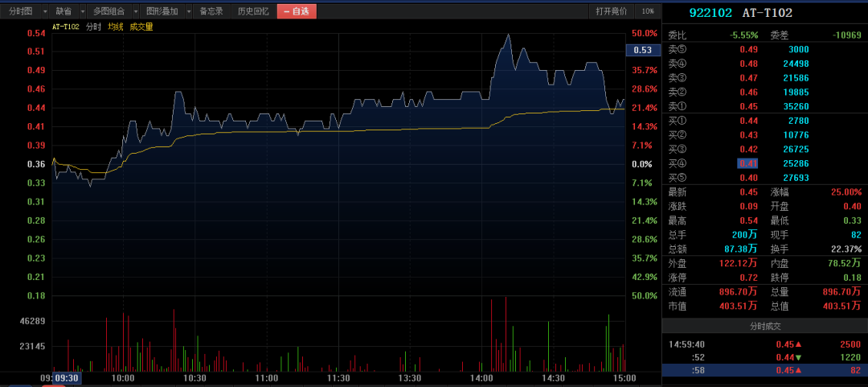This screenshot has width=868, height=387.
Task: Select the 14:59:40 trade row
Action: 764,344
